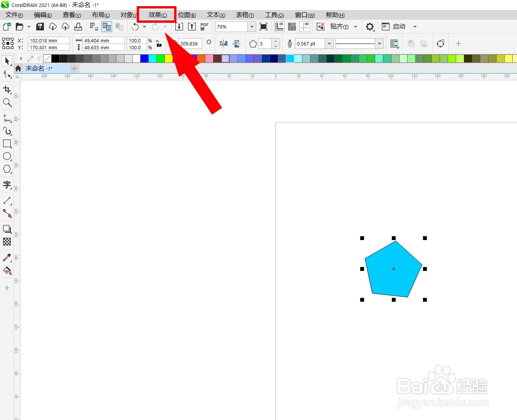Select the Ellipse tool
The width and height of the screenshot is (517, 420).
pos(7,156)
